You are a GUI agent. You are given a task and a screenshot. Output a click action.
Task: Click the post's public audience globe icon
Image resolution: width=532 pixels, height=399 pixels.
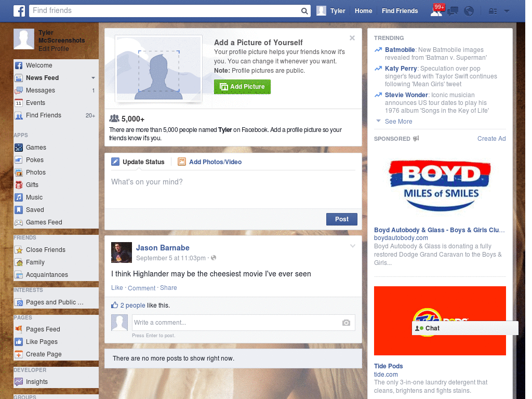click(x=214, y=258)
